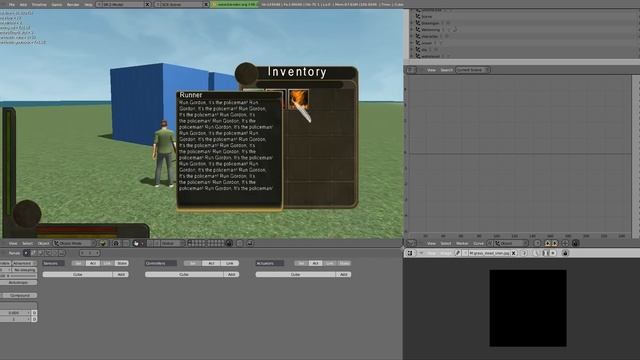Image resolution: width=640 pixels, height=360 pixels.
Task: Click the render this view icon
Action: coord(249,243)
